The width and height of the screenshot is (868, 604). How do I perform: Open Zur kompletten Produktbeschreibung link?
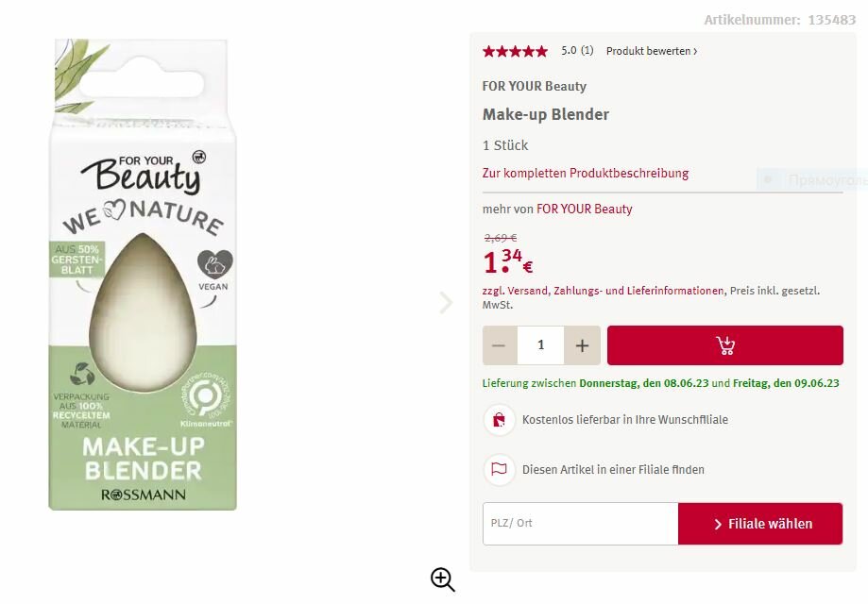pos(586,173)
